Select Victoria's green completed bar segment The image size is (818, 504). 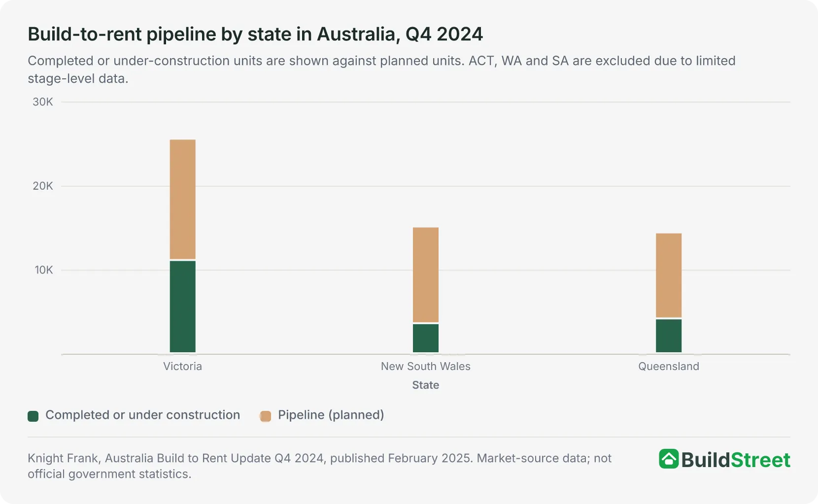183,306
